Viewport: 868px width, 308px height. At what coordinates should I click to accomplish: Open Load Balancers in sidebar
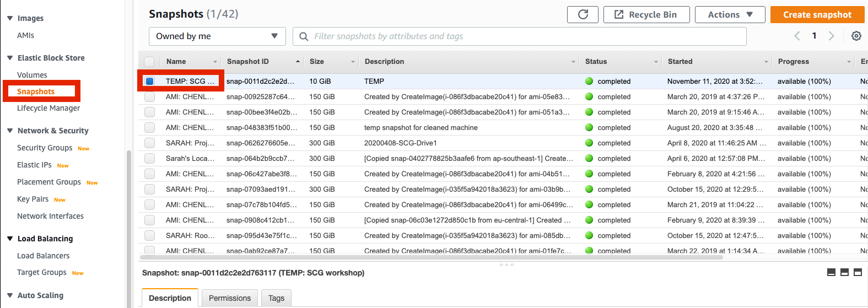44,256
